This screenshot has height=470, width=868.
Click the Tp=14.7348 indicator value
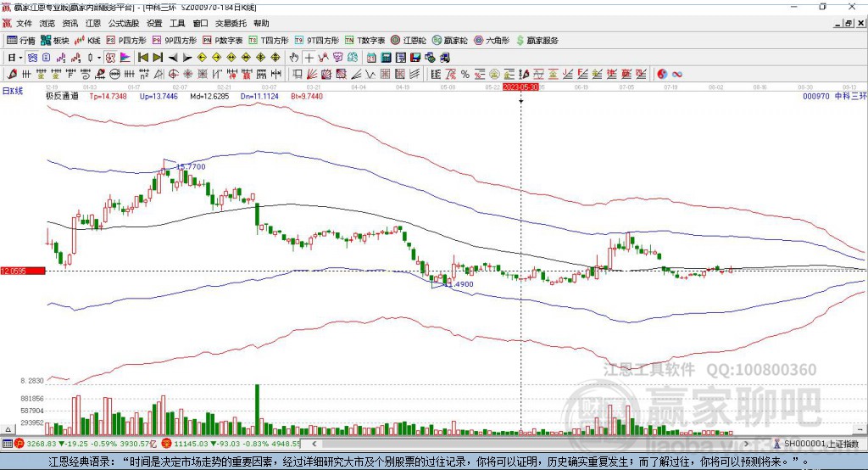coord(108,97)
